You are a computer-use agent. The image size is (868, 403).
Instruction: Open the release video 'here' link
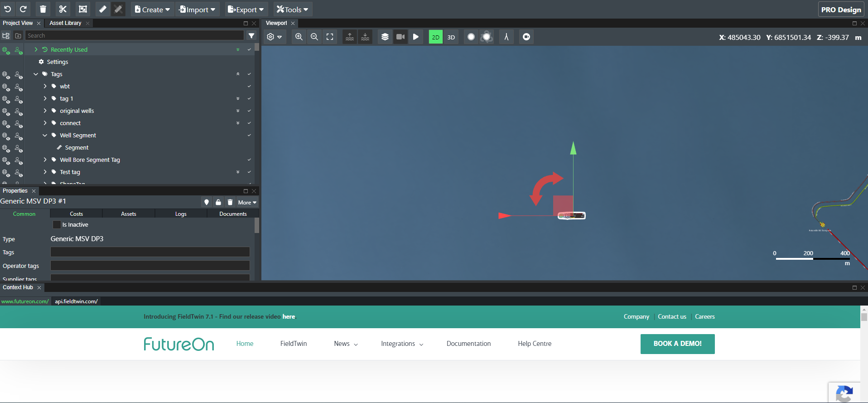(x=289, y=316)
